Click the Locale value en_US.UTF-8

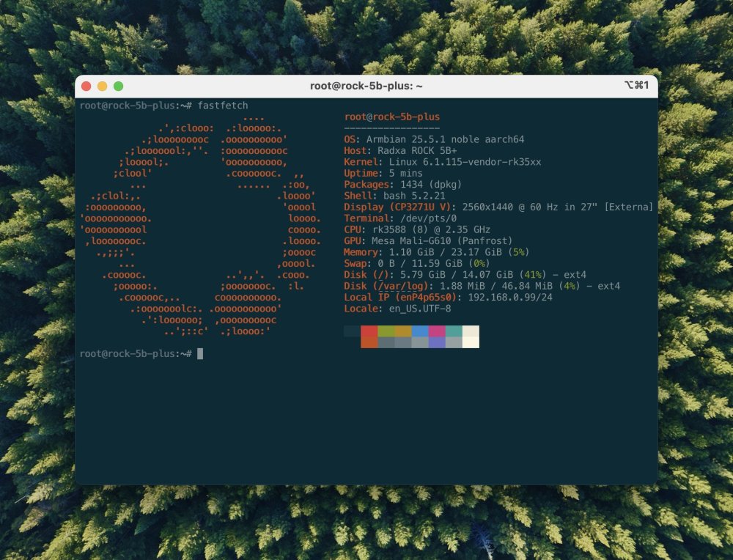tap(420, 309)
